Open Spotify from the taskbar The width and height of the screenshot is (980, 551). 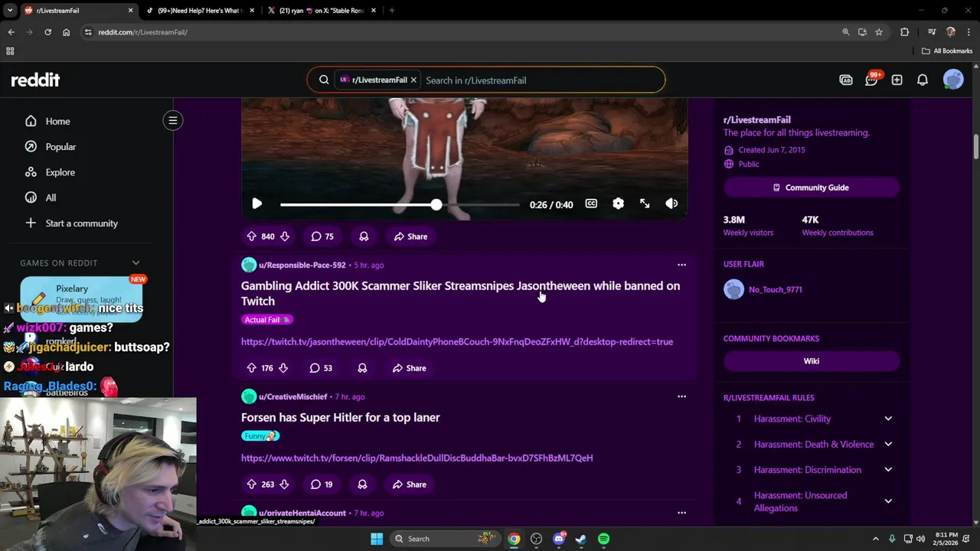(603, 539)
